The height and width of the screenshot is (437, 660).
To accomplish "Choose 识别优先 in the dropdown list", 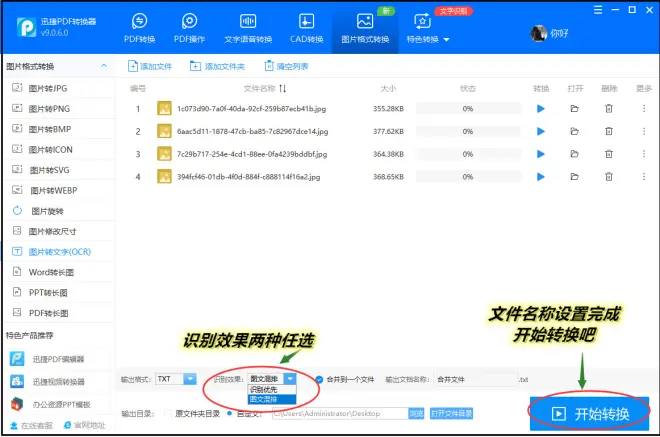I will [265, 390].
